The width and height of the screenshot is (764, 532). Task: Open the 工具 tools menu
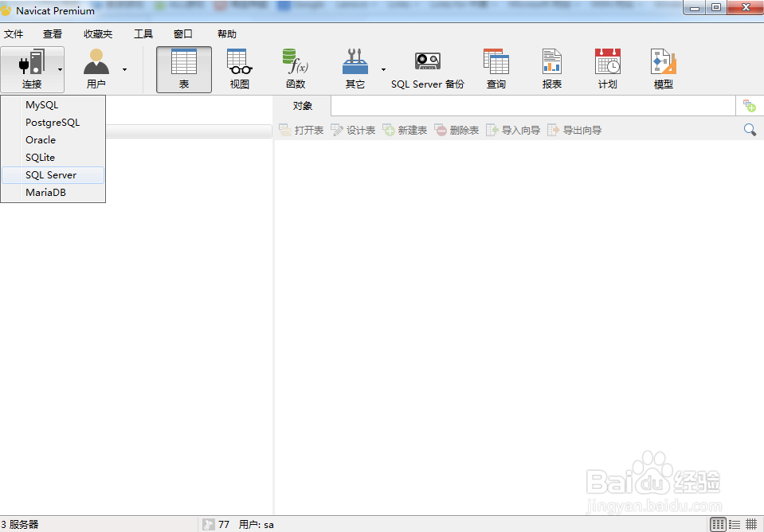click(x=143, y=34)
